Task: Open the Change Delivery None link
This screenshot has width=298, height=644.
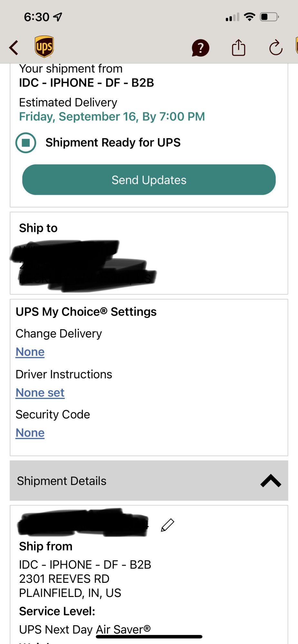Action: [x=30, y=352]
